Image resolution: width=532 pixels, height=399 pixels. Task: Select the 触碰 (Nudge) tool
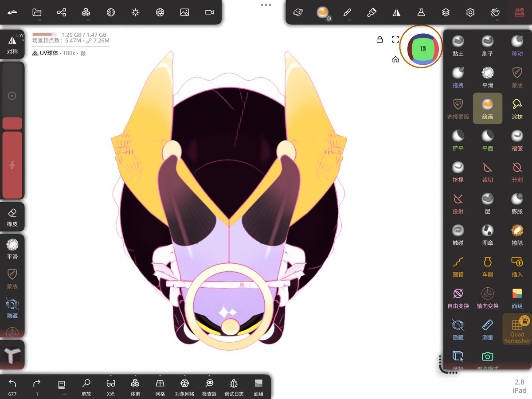(458, 234)
